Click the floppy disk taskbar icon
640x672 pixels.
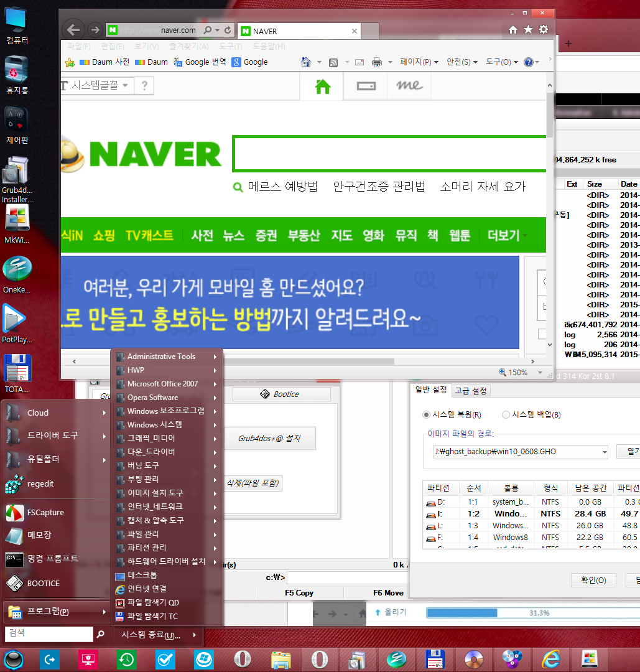[435, 659]
